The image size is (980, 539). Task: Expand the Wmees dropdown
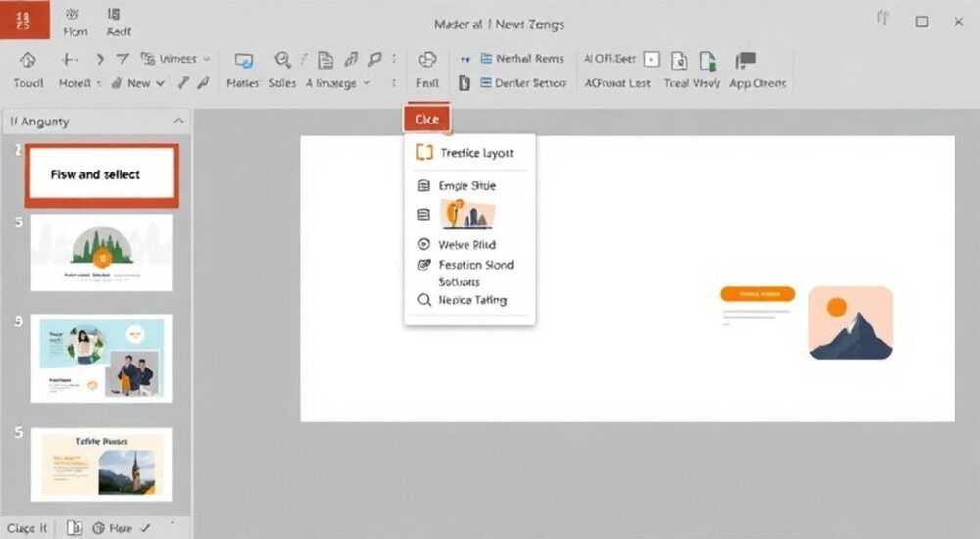[x=206, y=59]
